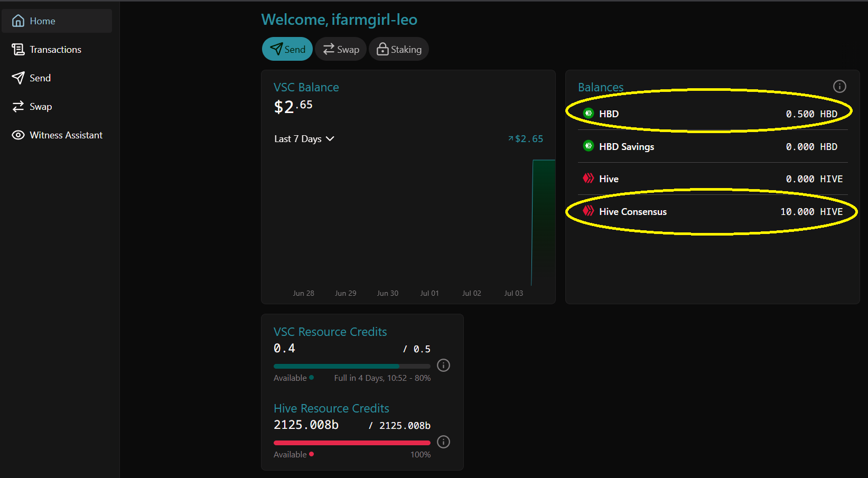
Task: Open Swap in the sidebar
Action: point(57,107)
